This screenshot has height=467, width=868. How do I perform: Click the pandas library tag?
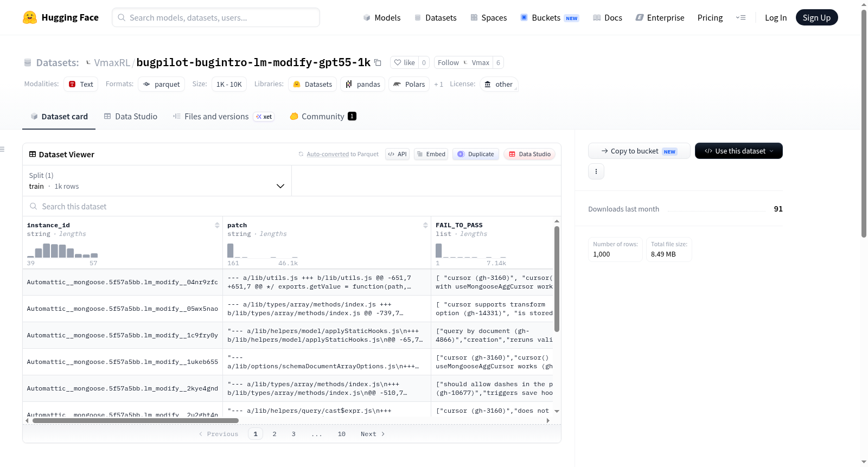coord(363,84)
